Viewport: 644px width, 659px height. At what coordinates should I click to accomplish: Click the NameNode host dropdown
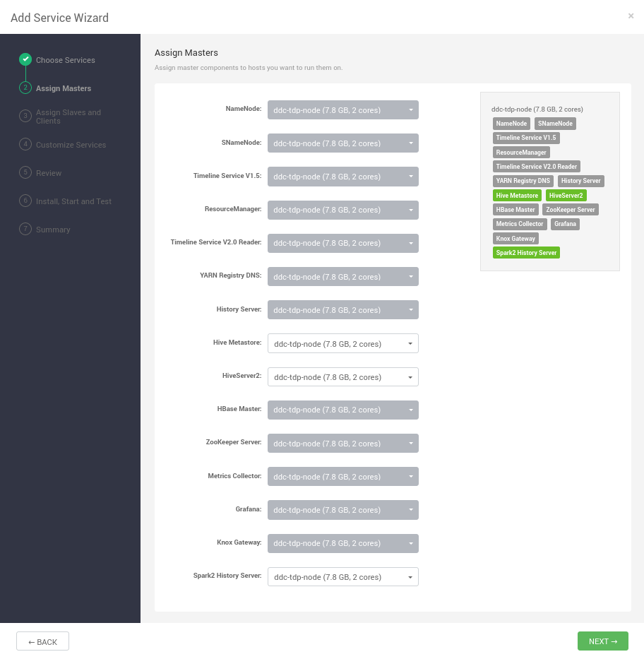342,110
